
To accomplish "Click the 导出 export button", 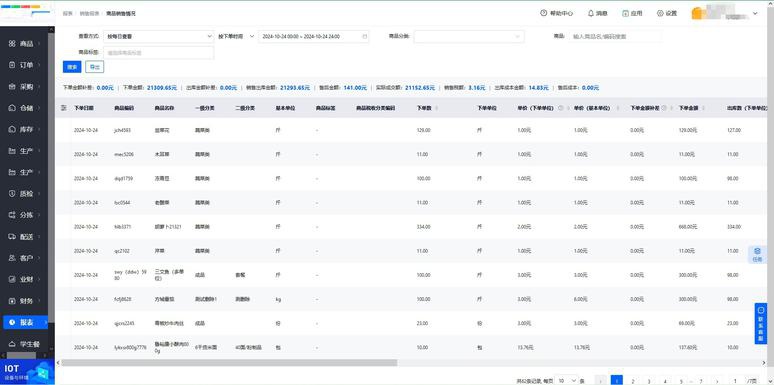I will (94, 67).
